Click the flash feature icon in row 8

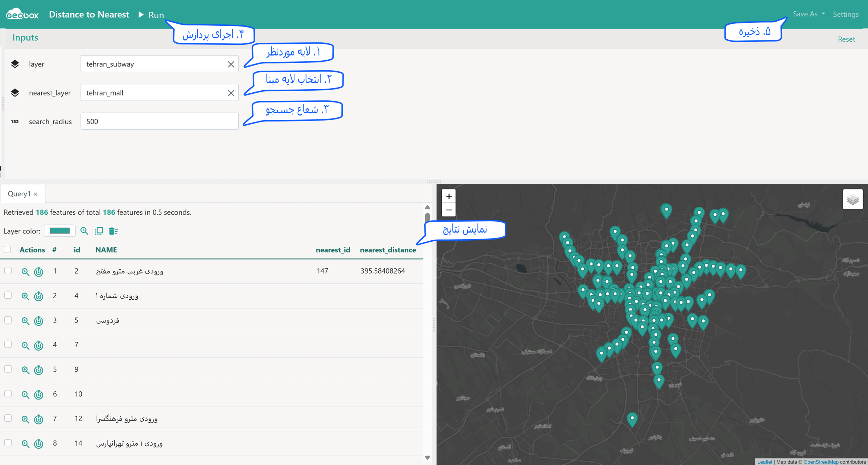[x=39, y=444]
